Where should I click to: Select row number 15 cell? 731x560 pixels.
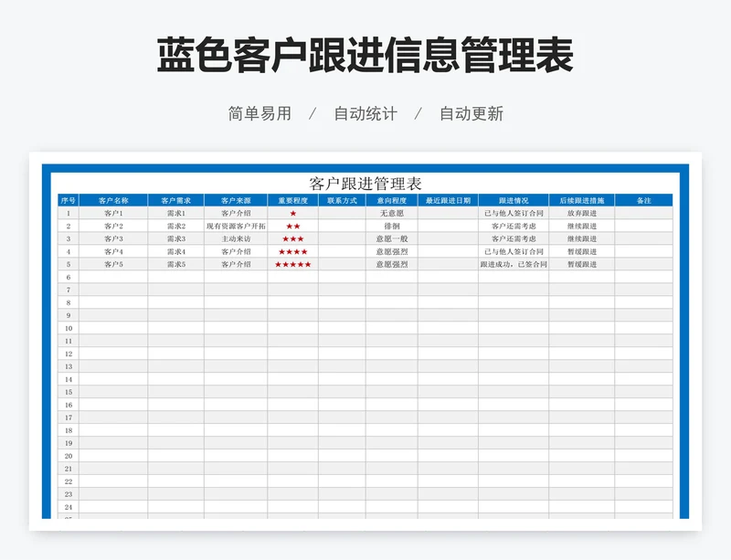[68, 392]
